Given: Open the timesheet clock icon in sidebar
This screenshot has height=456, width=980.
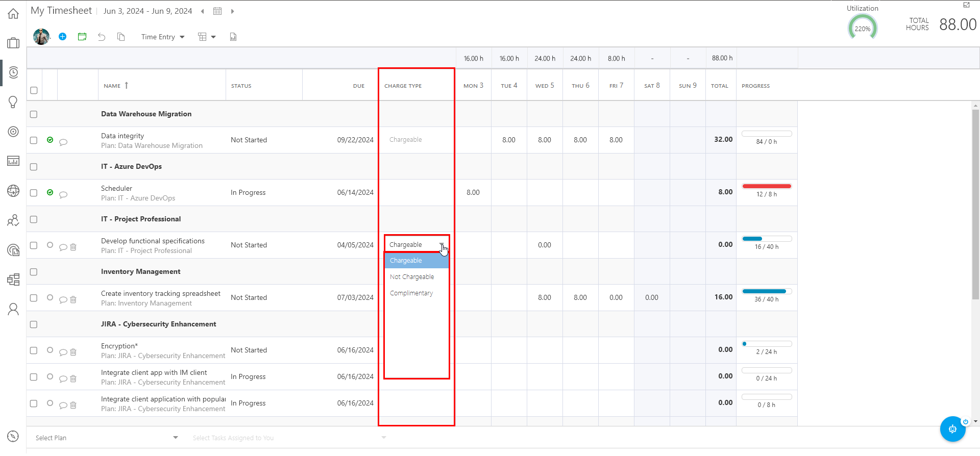Looking at the screenshot, I should click(13, 72).
